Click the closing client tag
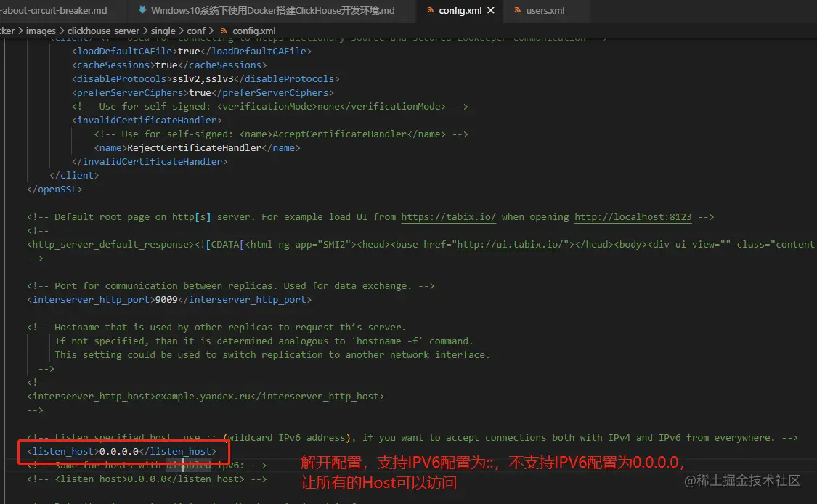The image size is (817, 504). click(x=74, y=176)
